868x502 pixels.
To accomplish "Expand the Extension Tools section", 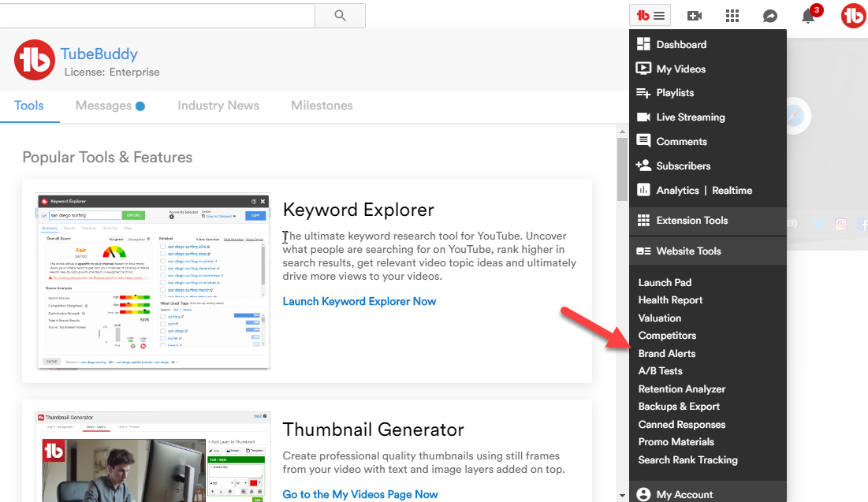I will click(x=691, y=221).
